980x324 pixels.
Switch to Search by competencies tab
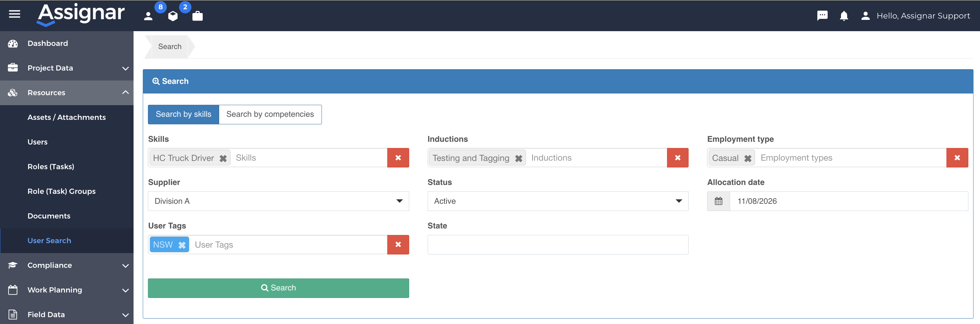point(270,114)
